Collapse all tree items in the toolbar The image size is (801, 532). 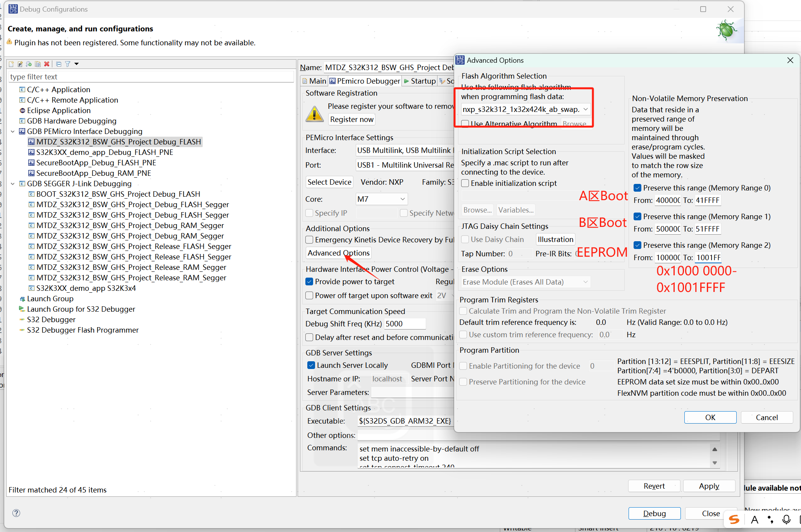tap(59, 64)
